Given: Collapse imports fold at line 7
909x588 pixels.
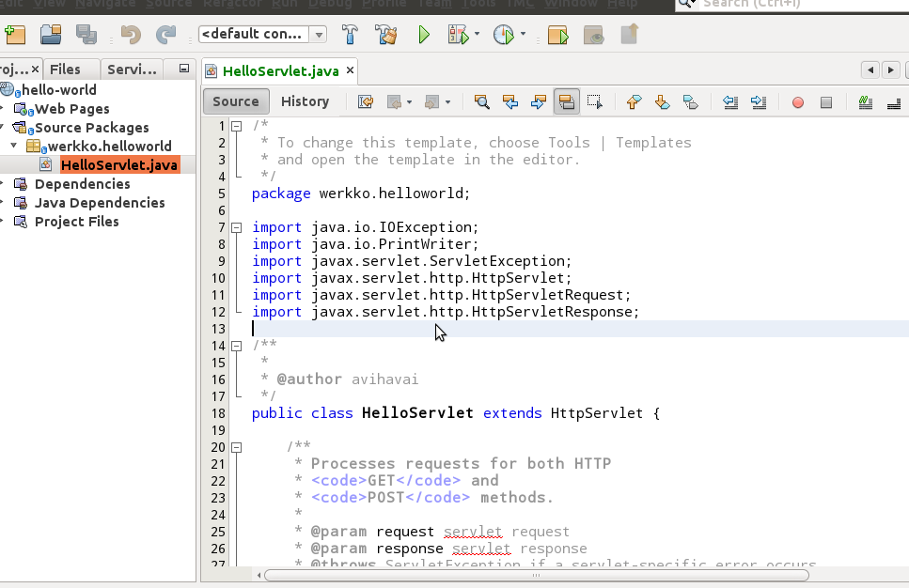Looking at the screenshot, I should click(x=237, y=227).
